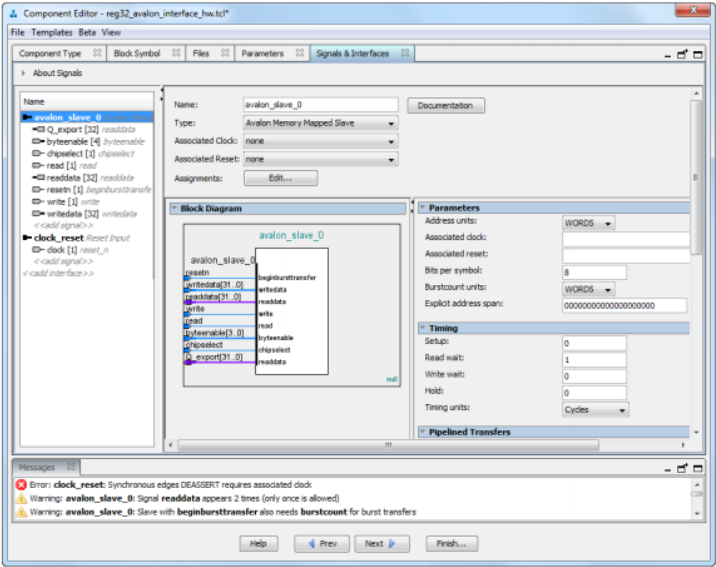The width and height of the screenshot is (716, 567).
Task: Close the Files tab icon
Action: [225, 53]
